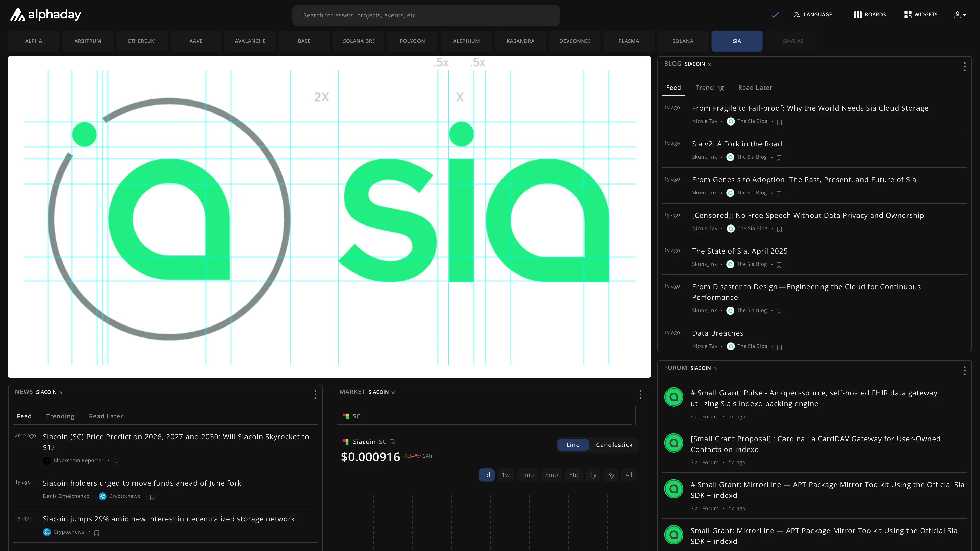
Task: Select the Ytd chart range
Action: coord(574,475)
